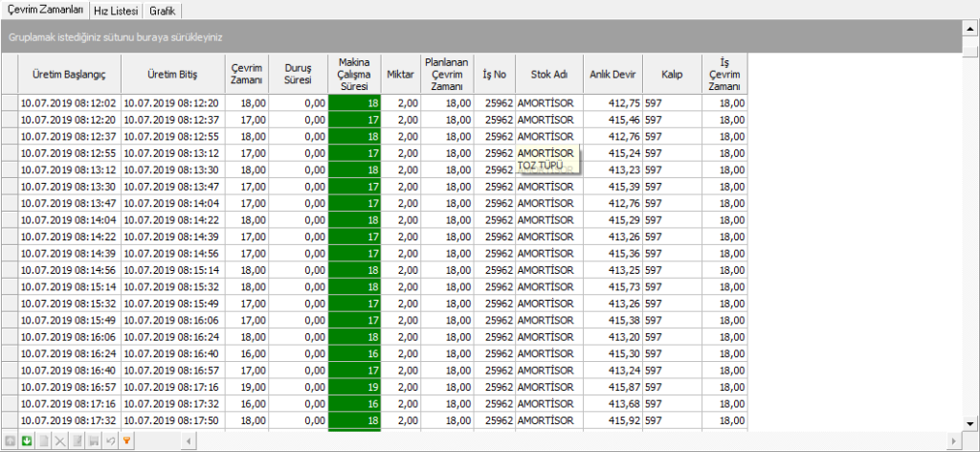The height and width of the screenshot is (452, 980).
Task: Select the Çevrim Zamanları tab
Action: coord(44,11)
